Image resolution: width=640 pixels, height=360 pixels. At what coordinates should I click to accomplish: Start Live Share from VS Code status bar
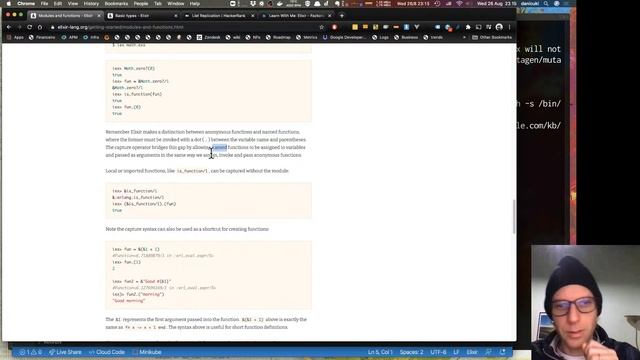point(65,352)
